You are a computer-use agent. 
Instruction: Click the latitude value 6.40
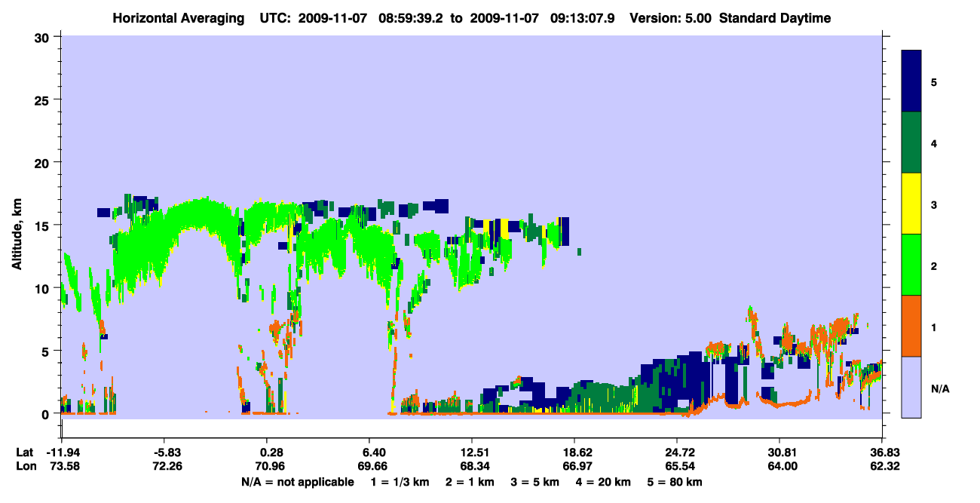click(x=375, y=453)
